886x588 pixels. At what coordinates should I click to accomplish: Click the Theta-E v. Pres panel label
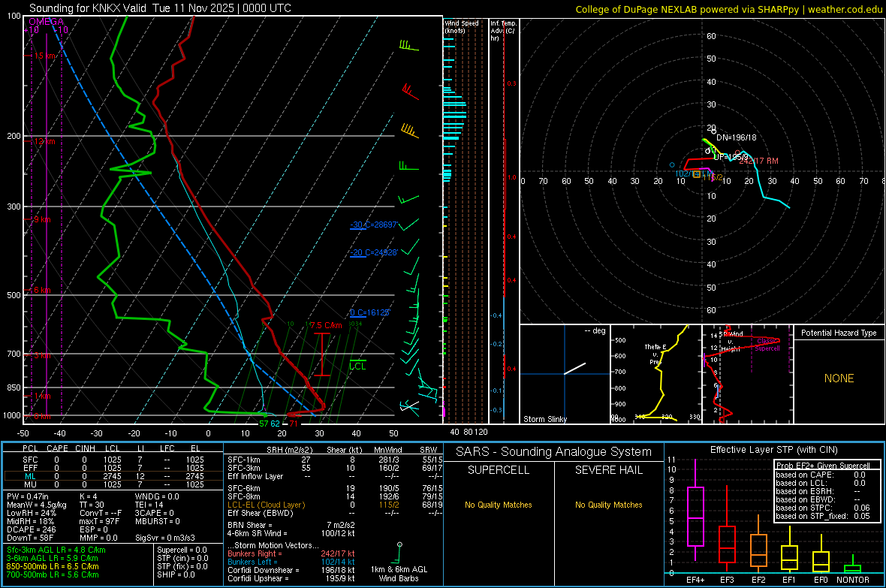coord(655,354)
